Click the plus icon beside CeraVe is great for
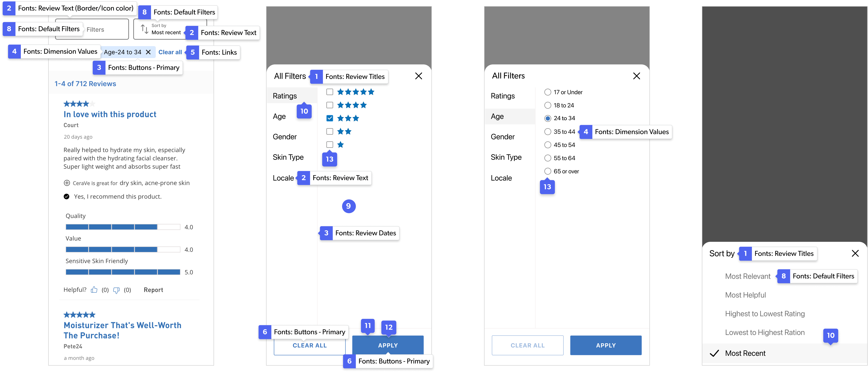Viewport: 868px width, 372px height. pyautogui.click(x=67, y=183)
